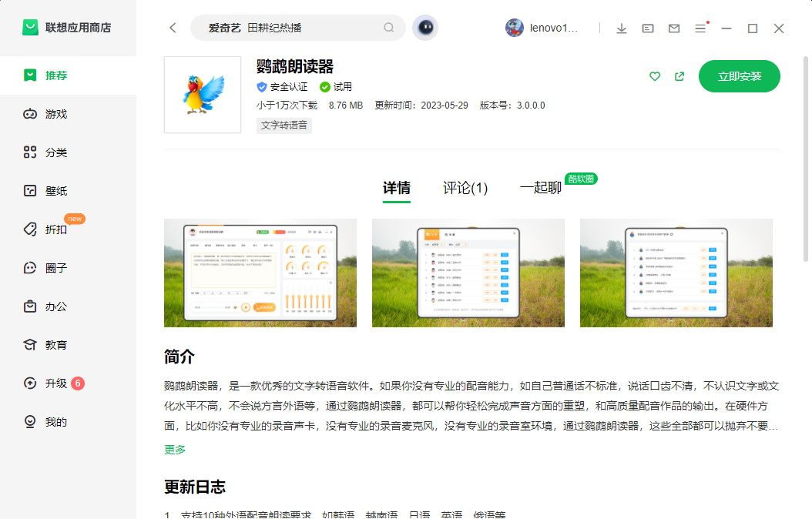Click the 简介 heading
Viewport: 812px width, 519px height.
pyautogui.click(x=180, y=357)
